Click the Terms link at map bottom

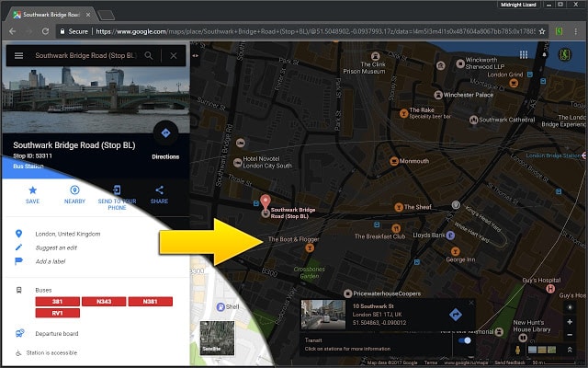[431, 362]
